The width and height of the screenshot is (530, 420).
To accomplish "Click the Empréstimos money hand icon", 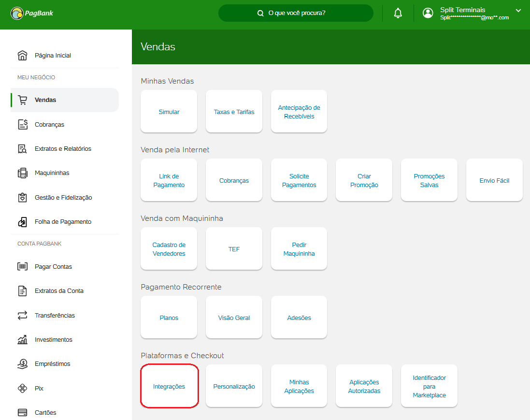I will tap(22, 364).
